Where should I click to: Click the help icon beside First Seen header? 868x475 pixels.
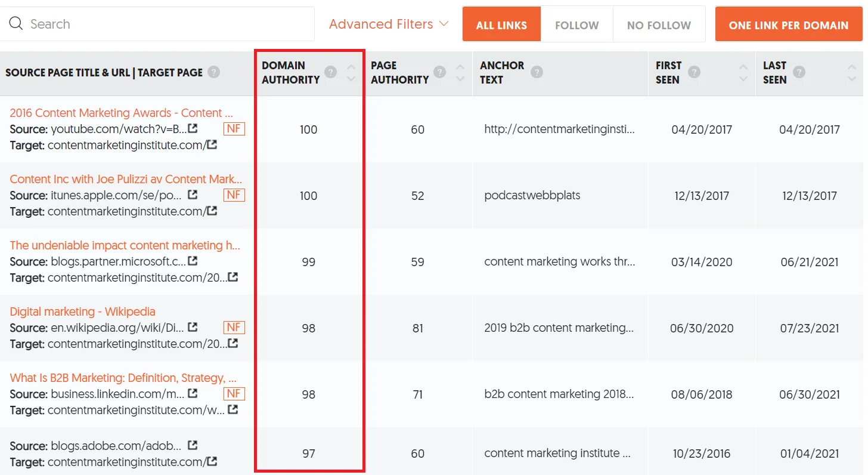click(694, 72)
